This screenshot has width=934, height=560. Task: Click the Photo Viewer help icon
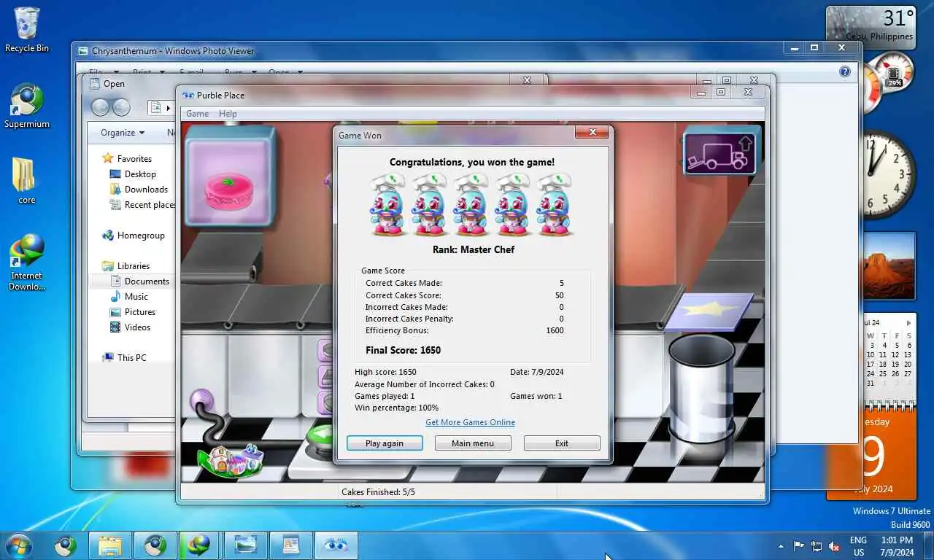point(845,71)
